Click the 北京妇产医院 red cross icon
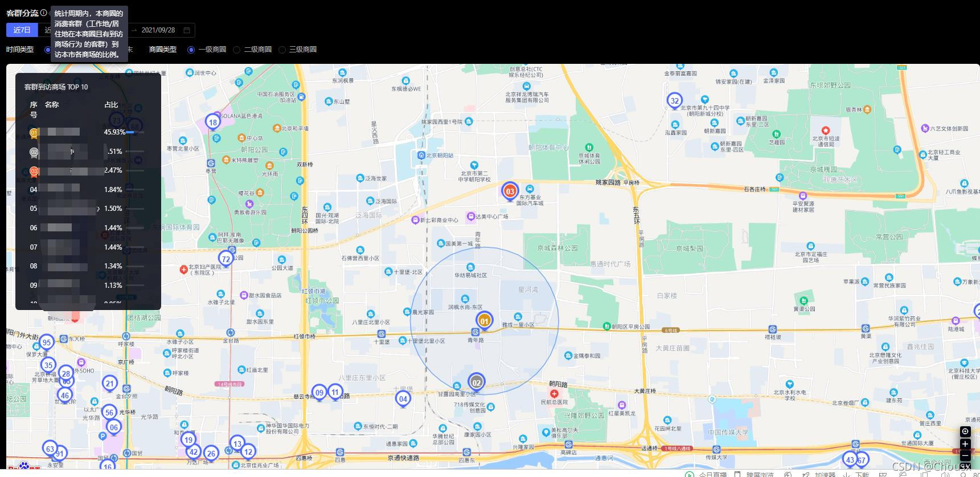 click(x=183, y=269)
